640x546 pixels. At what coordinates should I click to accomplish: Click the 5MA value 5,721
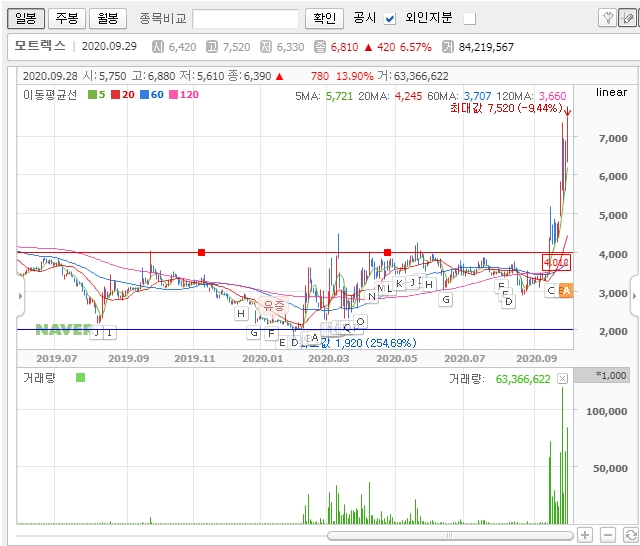pos(339,96)
